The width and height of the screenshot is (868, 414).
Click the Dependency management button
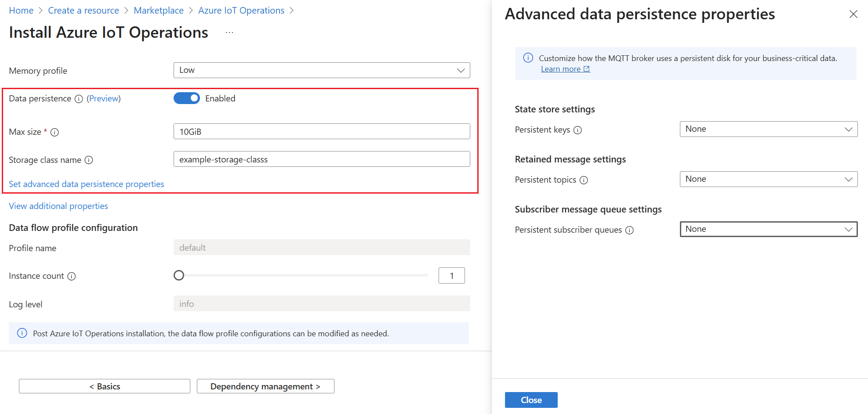(265, 386)
